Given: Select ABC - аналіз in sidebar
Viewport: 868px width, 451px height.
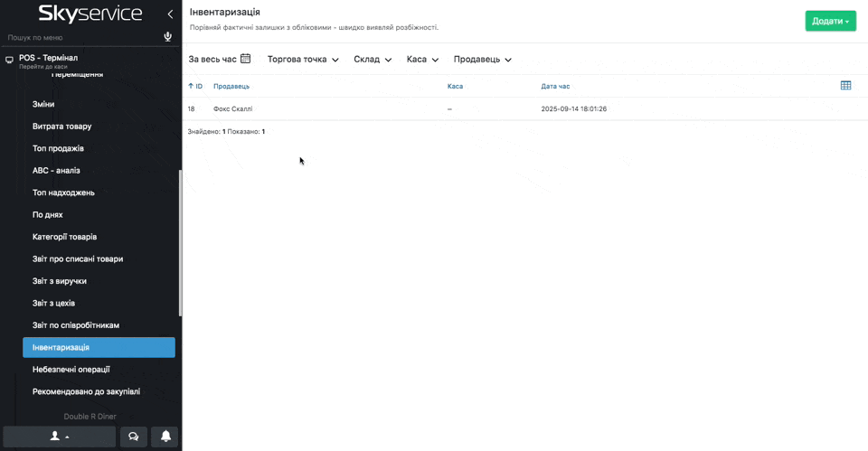Looking at the screenshot, I should (56, 170).
